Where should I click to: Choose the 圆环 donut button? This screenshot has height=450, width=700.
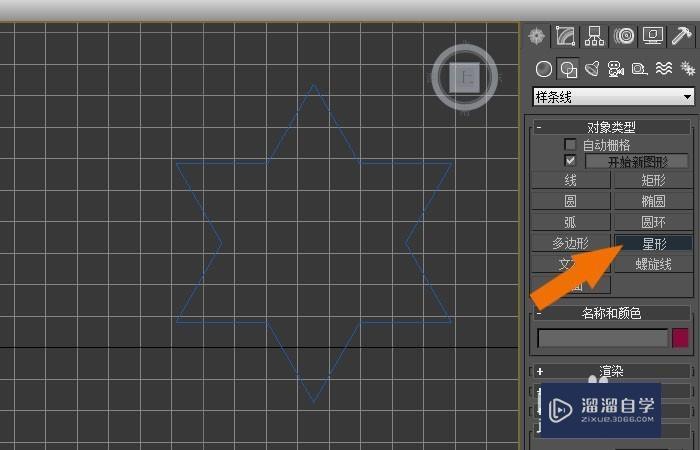pos(653,222)
